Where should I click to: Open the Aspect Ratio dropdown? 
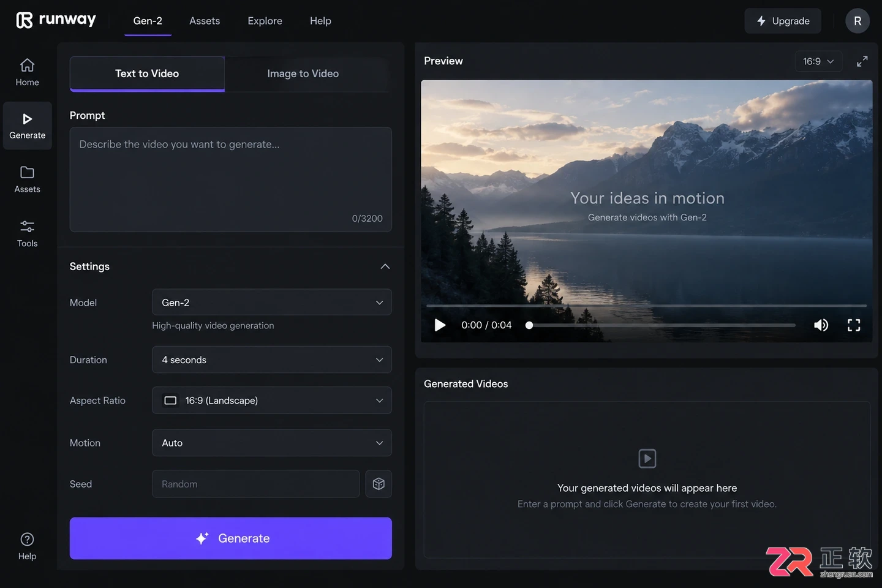pyautogui.click(x=272, y=400)
